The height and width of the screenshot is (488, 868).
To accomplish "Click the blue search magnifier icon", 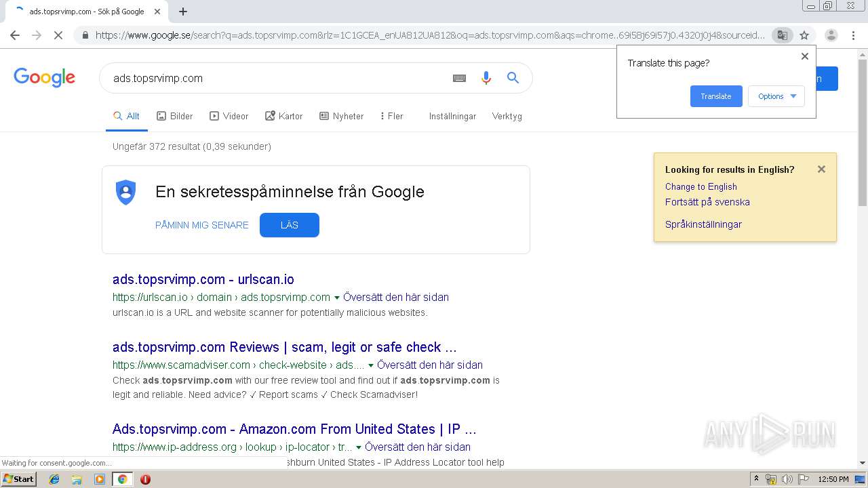I will tap(513, 78).
